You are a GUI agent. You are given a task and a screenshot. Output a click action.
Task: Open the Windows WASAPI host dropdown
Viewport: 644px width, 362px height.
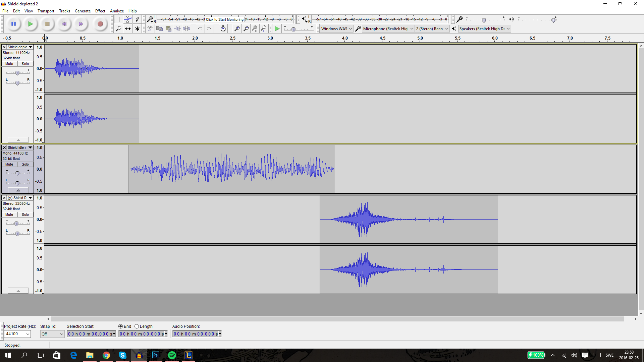[336, 29]
